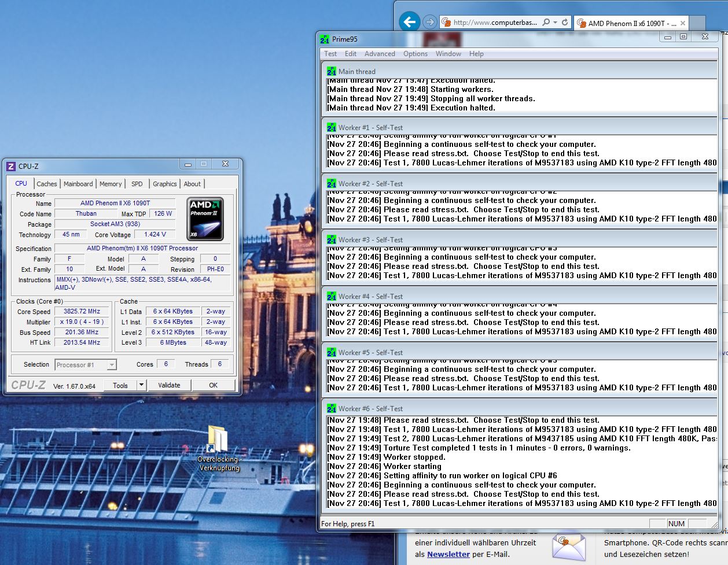Screen dimensions: 728x565
Task: Click the Main thread window icon
Action: tap(331, 72)
